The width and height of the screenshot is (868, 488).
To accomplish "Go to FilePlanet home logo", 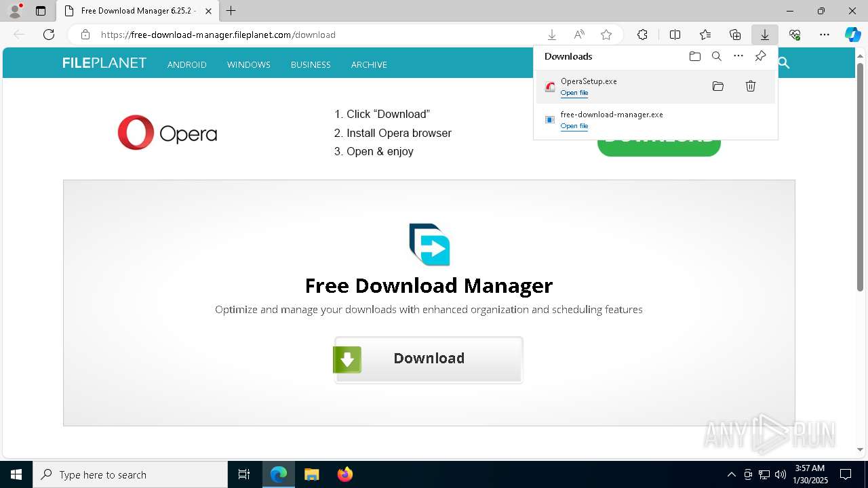I will [104, 63].
